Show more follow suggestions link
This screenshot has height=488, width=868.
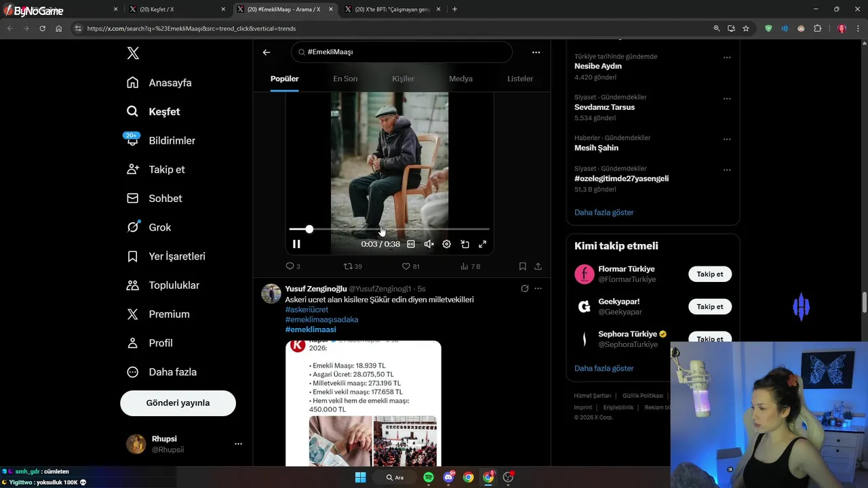point(604,368)
